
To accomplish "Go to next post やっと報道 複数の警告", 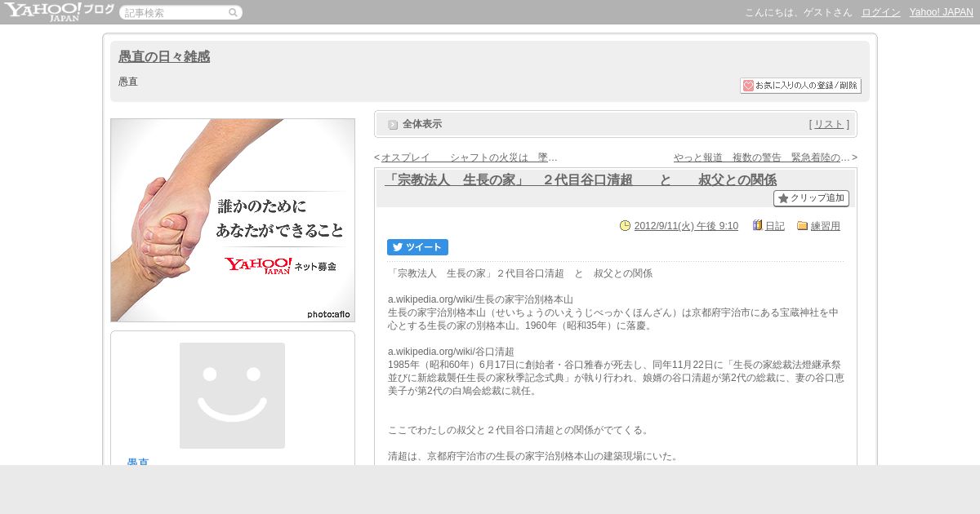I will (762, 157).
